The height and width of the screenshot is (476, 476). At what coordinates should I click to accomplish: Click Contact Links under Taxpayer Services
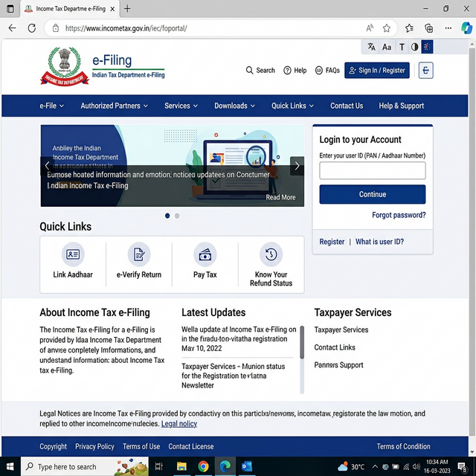[x=335, y=347]
